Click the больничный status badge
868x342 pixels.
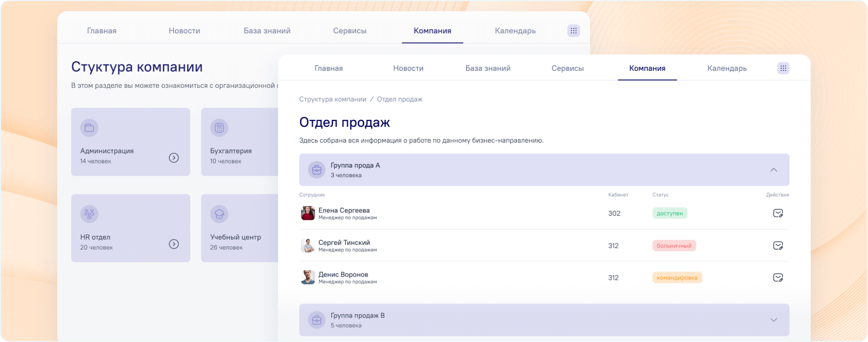click(x=674, y=246)
